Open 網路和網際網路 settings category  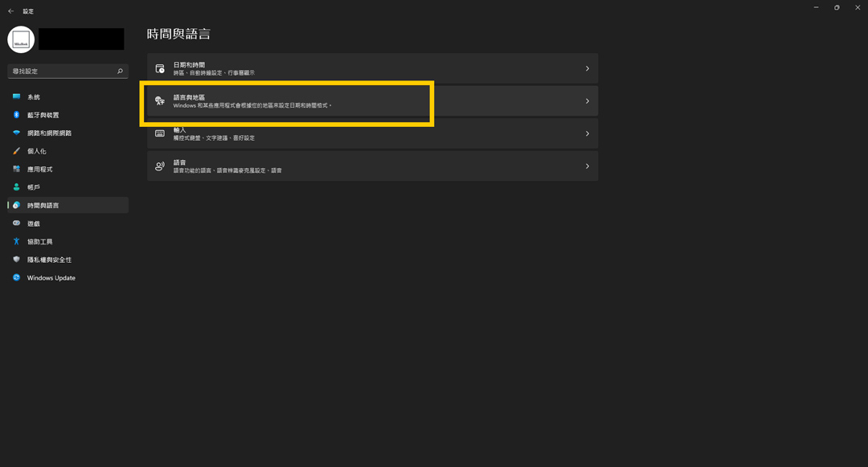pos(49,133)
